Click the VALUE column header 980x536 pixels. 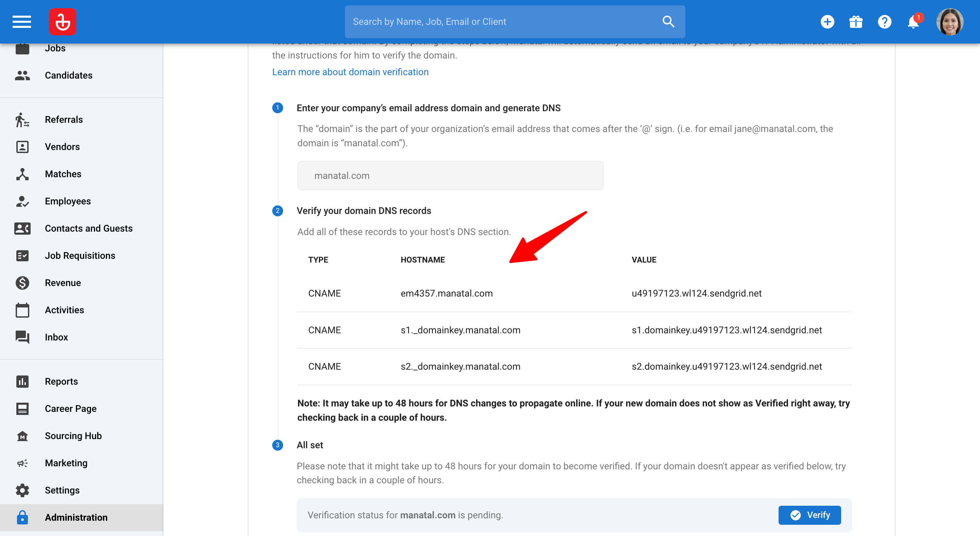coord(644,259)
